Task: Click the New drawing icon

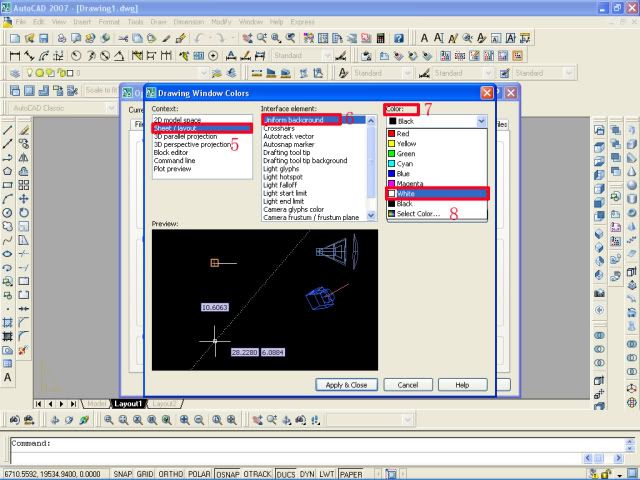Action: point(13,38)
